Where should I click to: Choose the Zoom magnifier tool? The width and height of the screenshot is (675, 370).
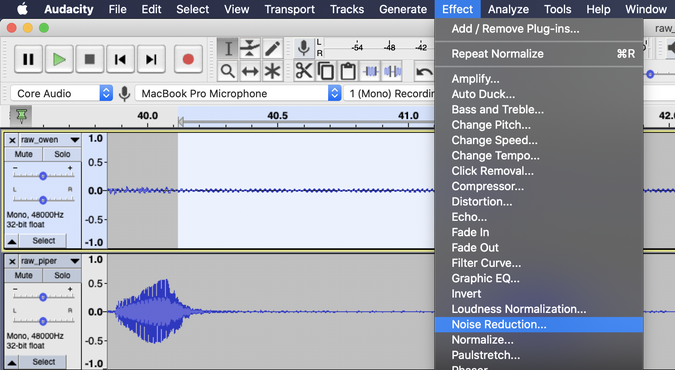point(228,71)
